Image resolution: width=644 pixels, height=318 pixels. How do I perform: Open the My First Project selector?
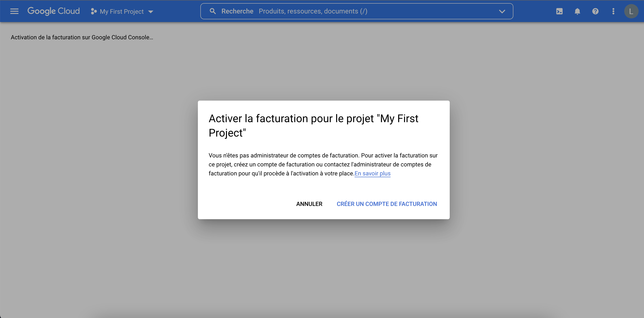click(x=122, y=11)
